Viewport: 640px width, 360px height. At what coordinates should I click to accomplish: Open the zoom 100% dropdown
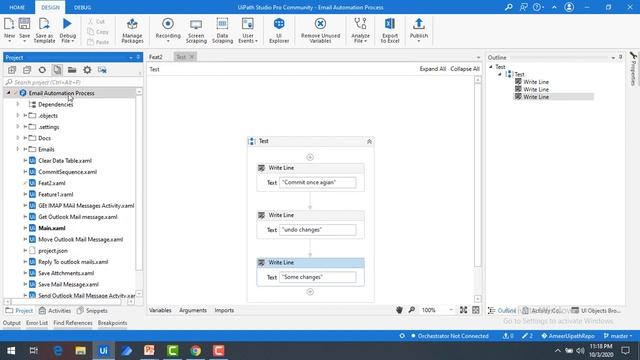(451, 310)
